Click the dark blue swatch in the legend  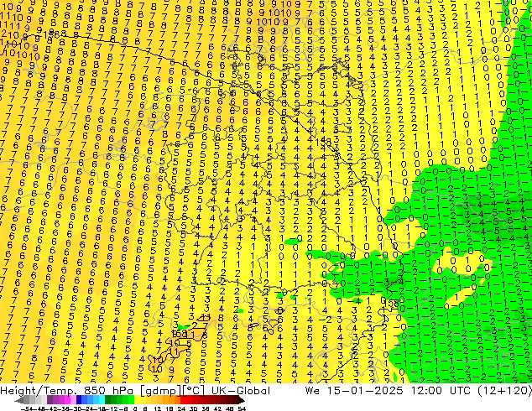coord(79,401)
